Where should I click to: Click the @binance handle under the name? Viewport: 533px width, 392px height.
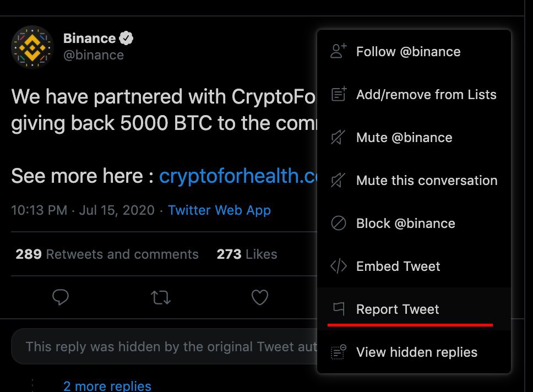pyautogui.click(x=94, y=55)
